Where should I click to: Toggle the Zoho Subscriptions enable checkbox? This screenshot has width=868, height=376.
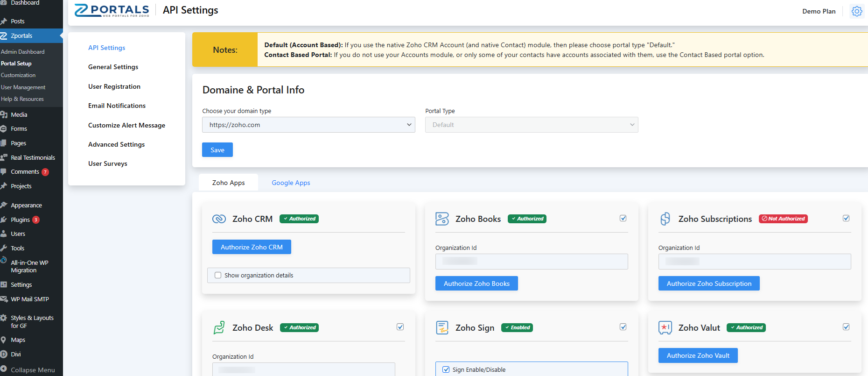click(846, 218)
